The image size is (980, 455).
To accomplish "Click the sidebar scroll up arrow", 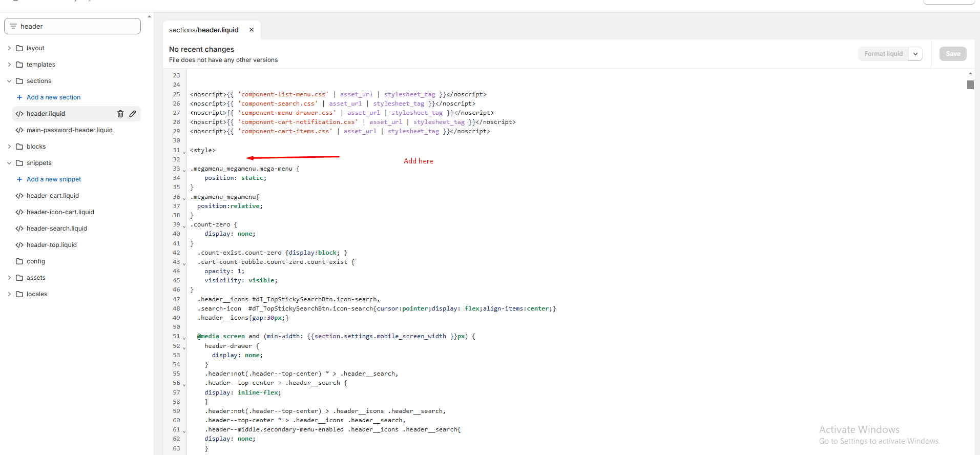I will coord(149,16).
